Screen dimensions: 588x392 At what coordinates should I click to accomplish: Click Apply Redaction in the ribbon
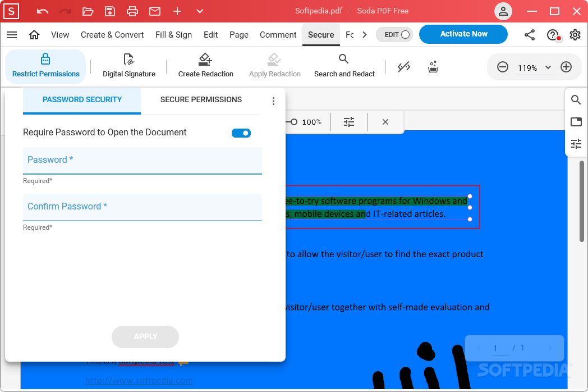(275, 66)
